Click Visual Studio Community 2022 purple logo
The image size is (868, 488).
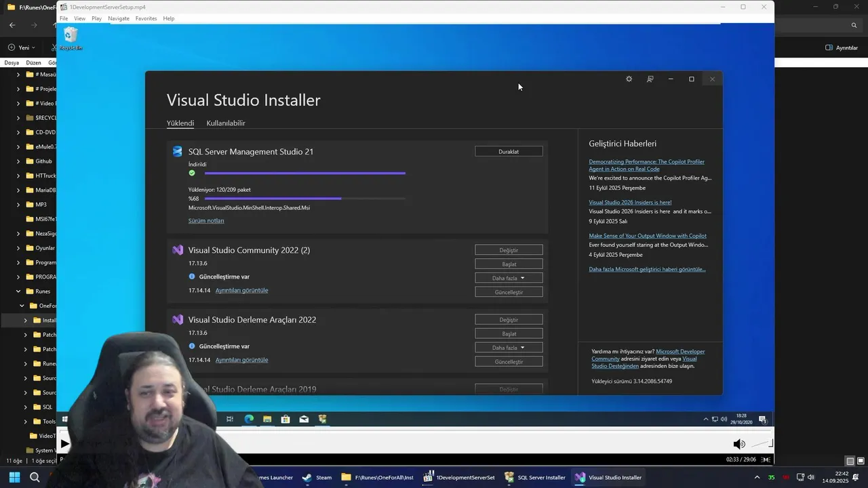(x=178, y=250)
